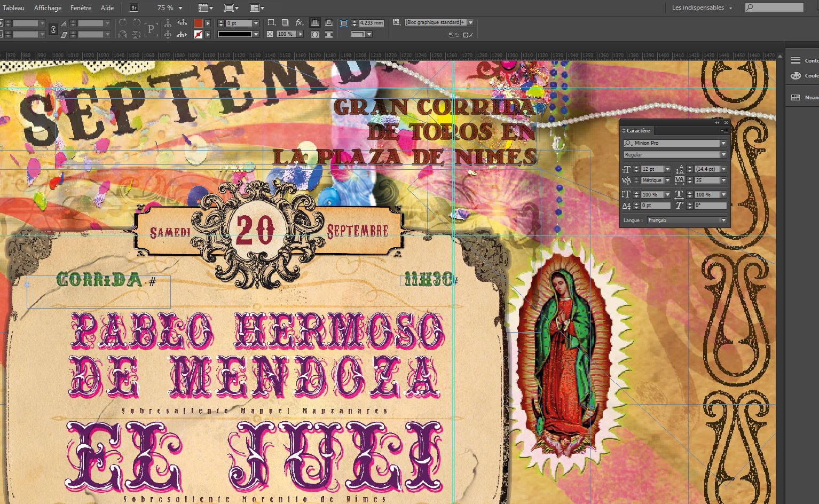Click the select next object icon

182,34
